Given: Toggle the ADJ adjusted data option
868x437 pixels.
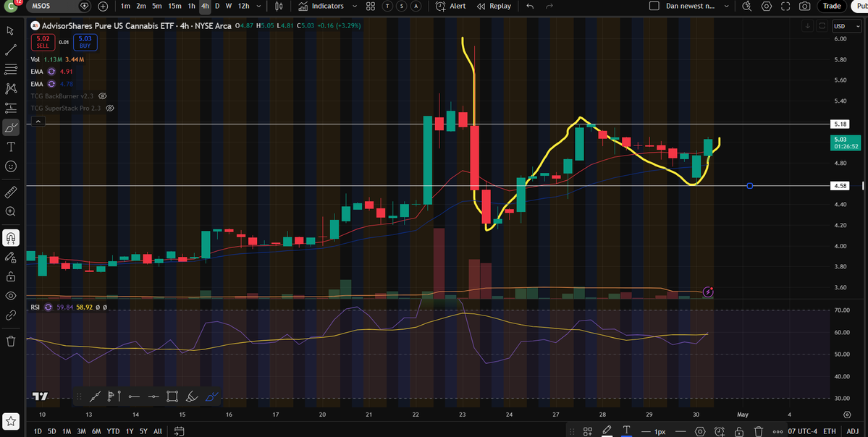Looking at the screenshot, I should click(853, 431).
